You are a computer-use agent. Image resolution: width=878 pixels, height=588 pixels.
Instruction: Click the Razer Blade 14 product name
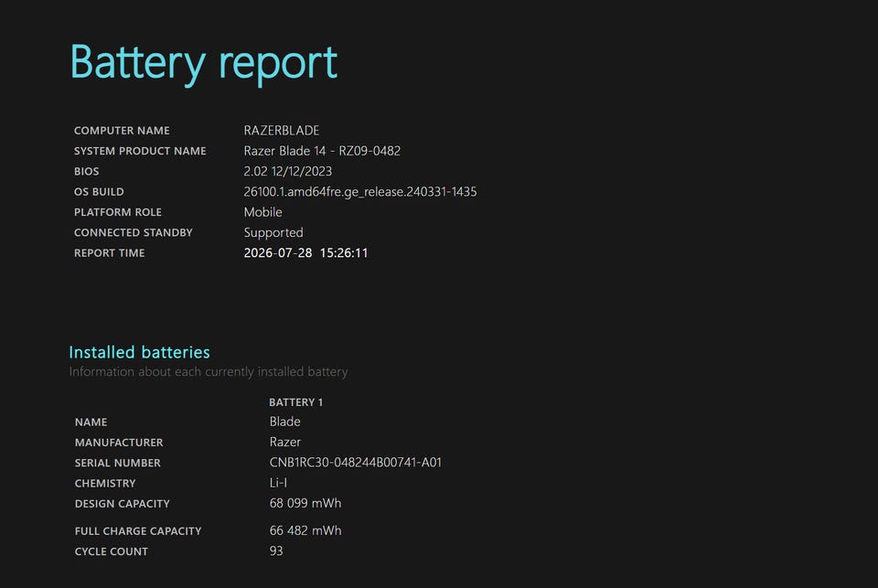click(x=322, y=151)
